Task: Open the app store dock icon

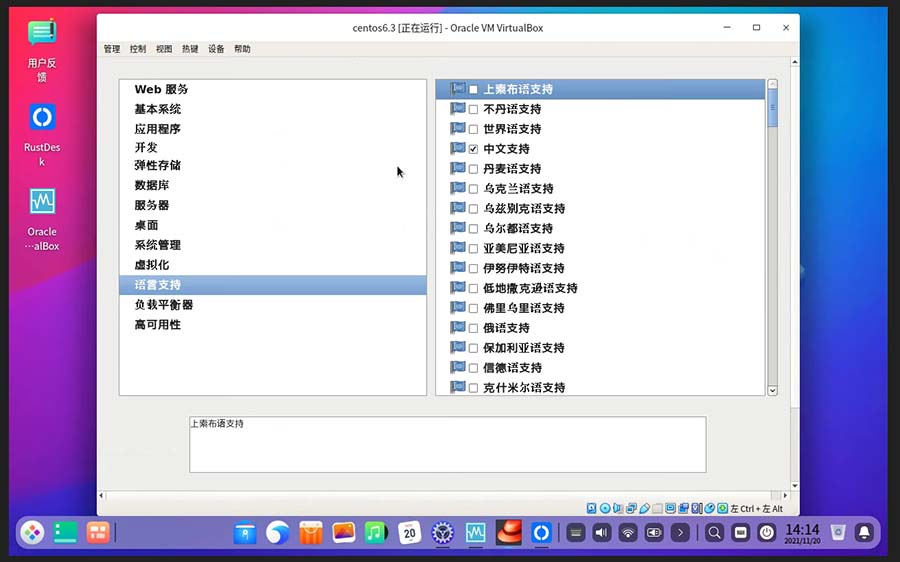Action: coord(311,533)
